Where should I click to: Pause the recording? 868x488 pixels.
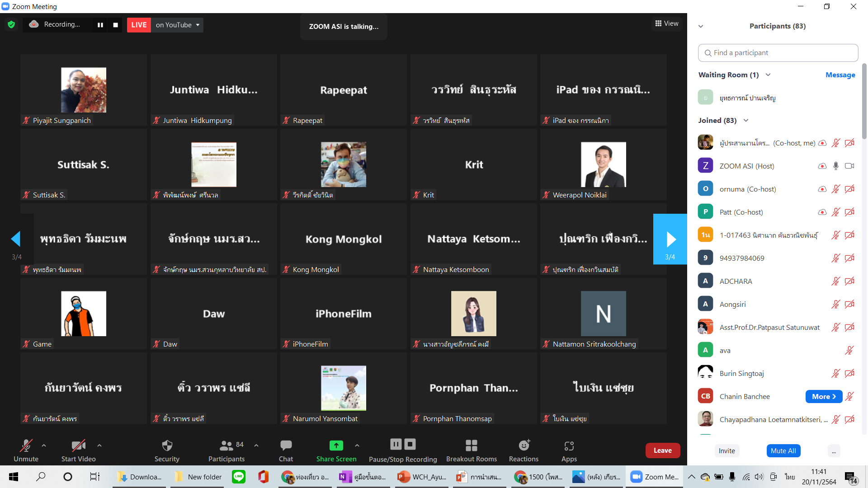pyautogui.click(x=100, y=25)
